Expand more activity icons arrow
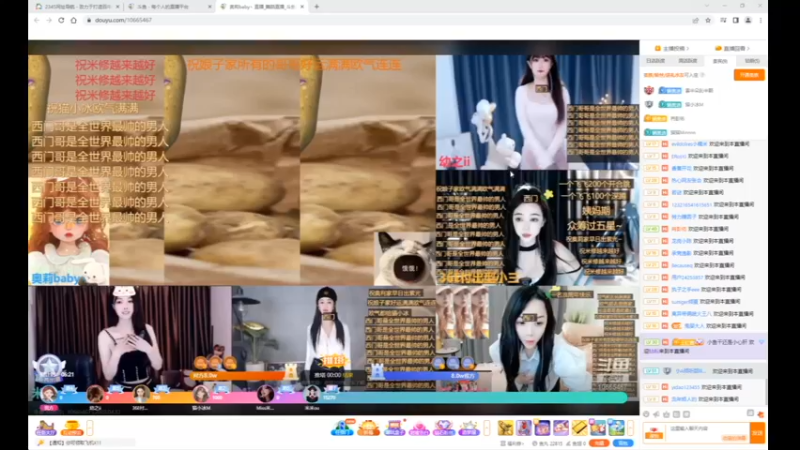Screen dimensions: 800x450 487,428
